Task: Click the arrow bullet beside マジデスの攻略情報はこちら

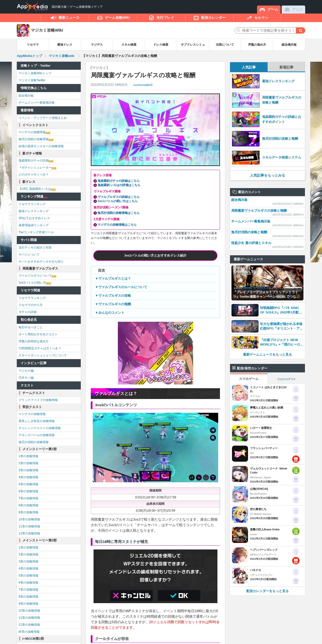Action: (95, 225)
